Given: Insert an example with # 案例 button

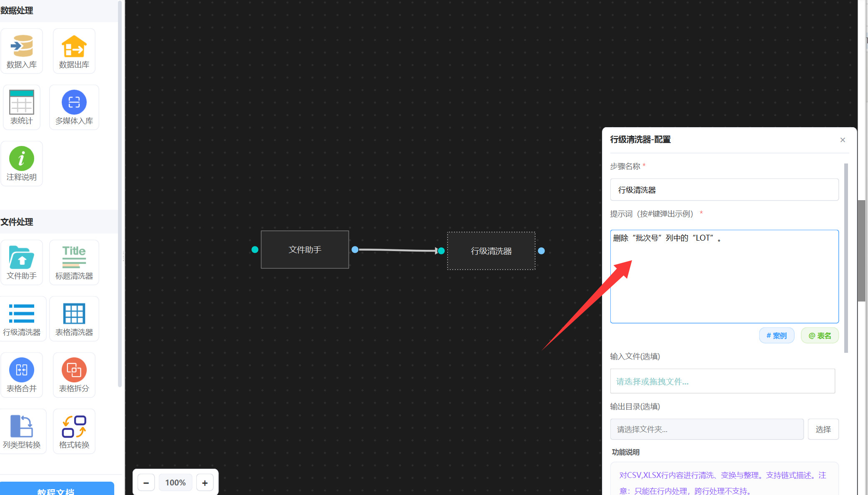Looking at the screenshot, I should pos(776,336).
